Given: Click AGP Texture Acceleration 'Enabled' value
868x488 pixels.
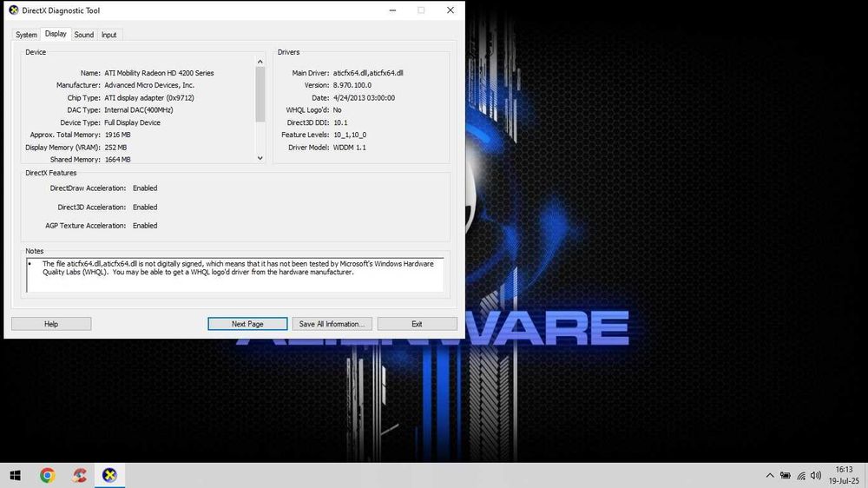Looking at the screenshot, I should click(145, 226).
